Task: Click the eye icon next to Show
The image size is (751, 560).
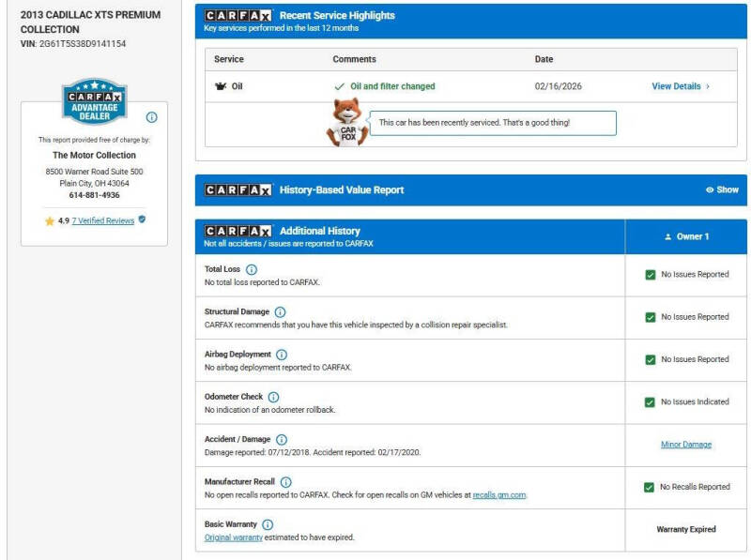Action: coord(710,190)
